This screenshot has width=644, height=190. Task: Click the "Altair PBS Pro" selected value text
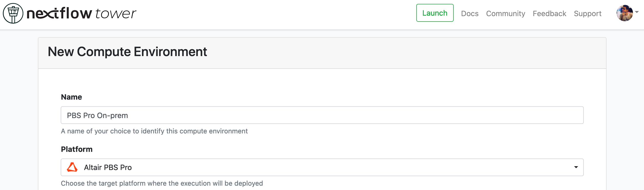click(108, 167)
